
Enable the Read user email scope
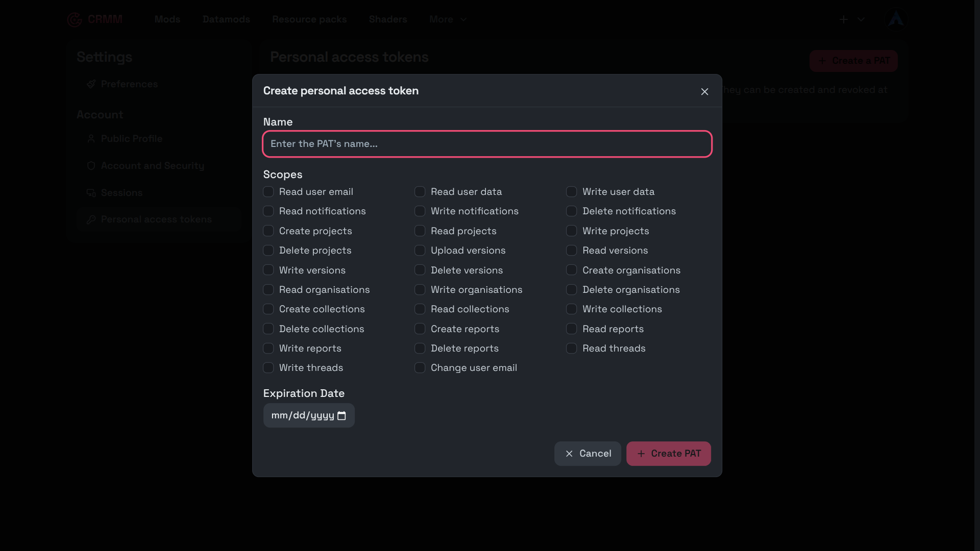click(268, 192)
